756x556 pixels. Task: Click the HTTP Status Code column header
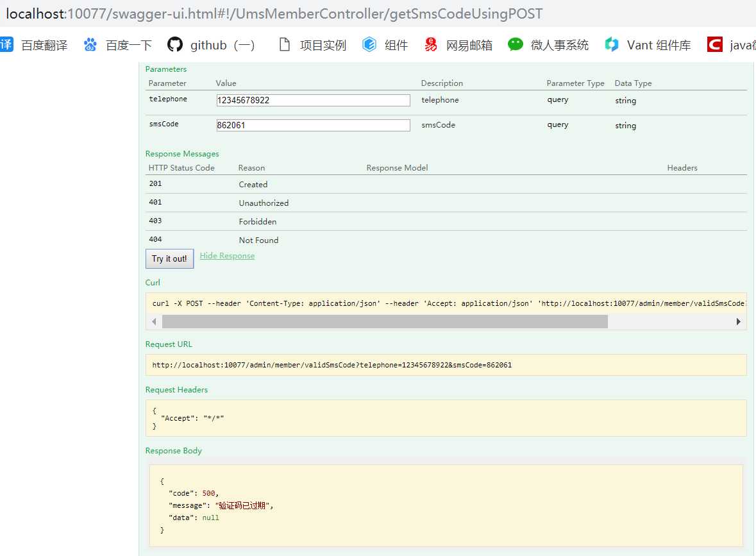(x=181, y=168)
